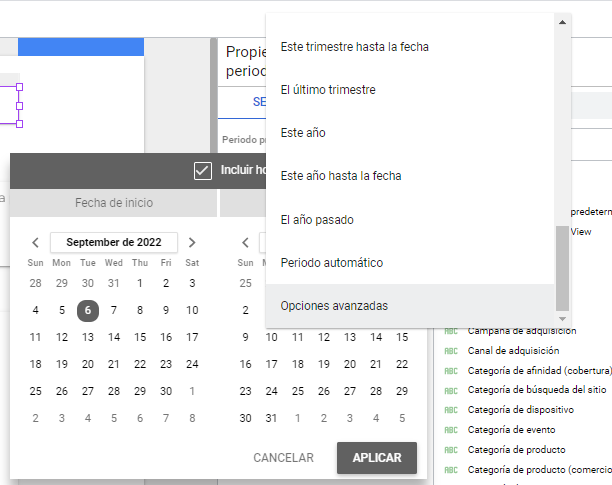Click ABC icon beside Canal de adquisición
This screenshot has height=485, width=612.
pos(450,351)
